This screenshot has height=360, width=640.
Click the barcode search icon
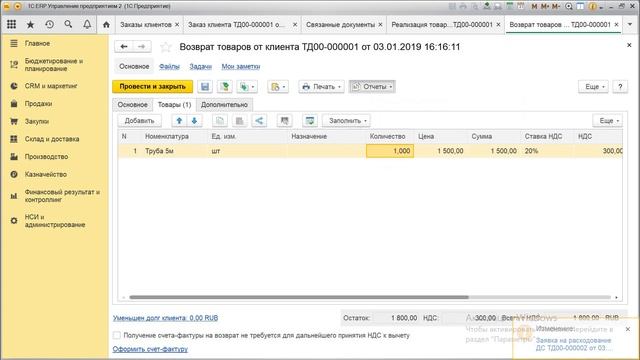point(284,120)
